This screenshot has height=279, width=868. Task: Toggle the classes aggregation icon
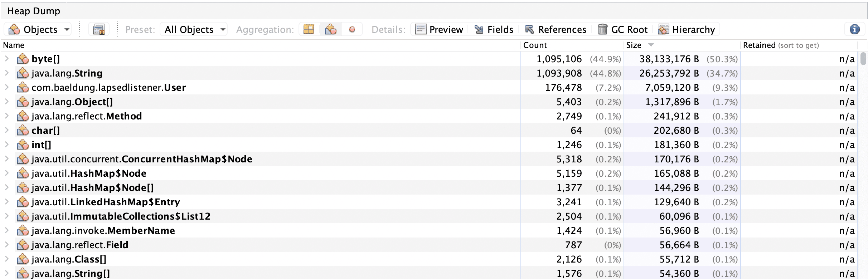click(x=330, y=29)
